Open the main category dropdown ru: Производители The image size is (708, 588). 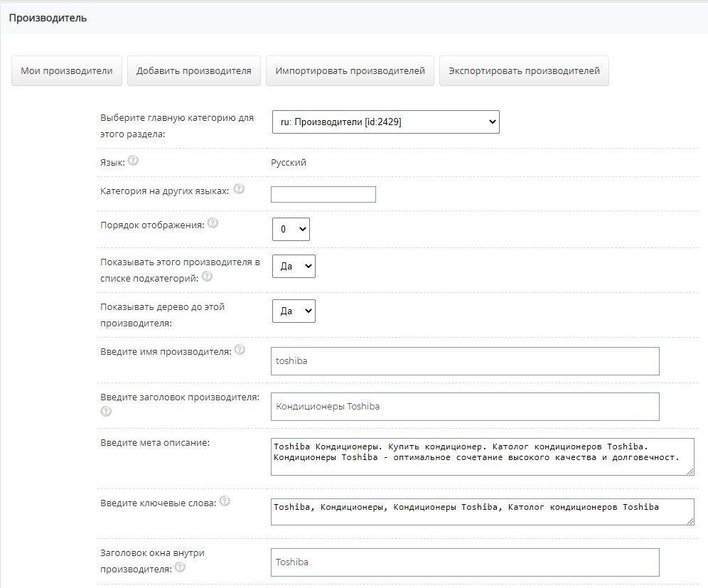385,122
